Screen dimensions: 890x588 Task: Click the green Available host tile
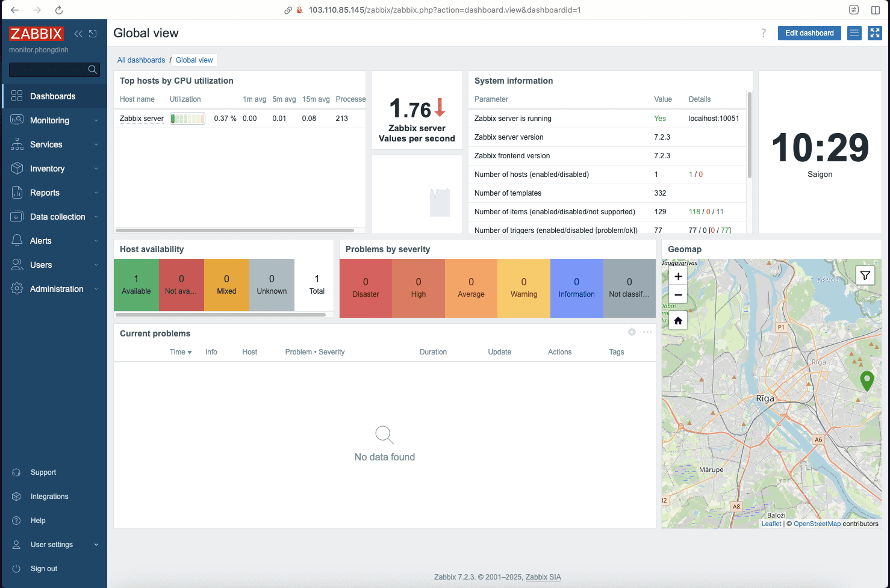(136, 285)
